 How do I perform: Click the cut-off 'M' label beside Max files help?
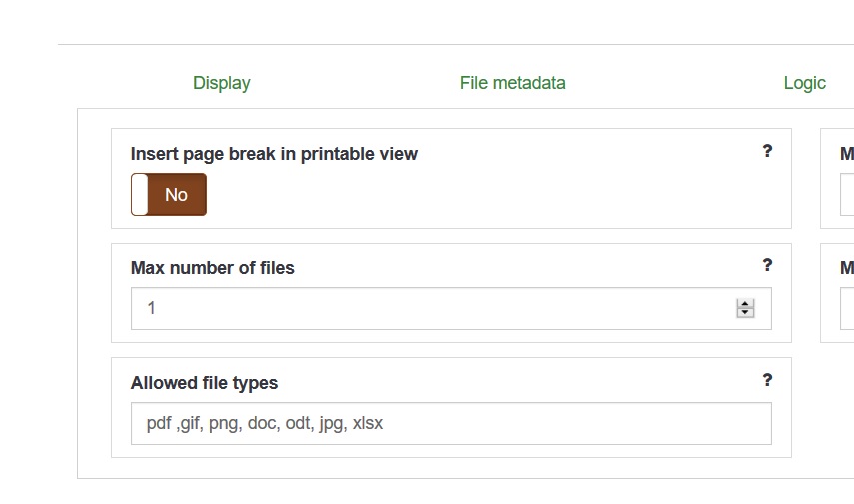click(x=846, y=268)
